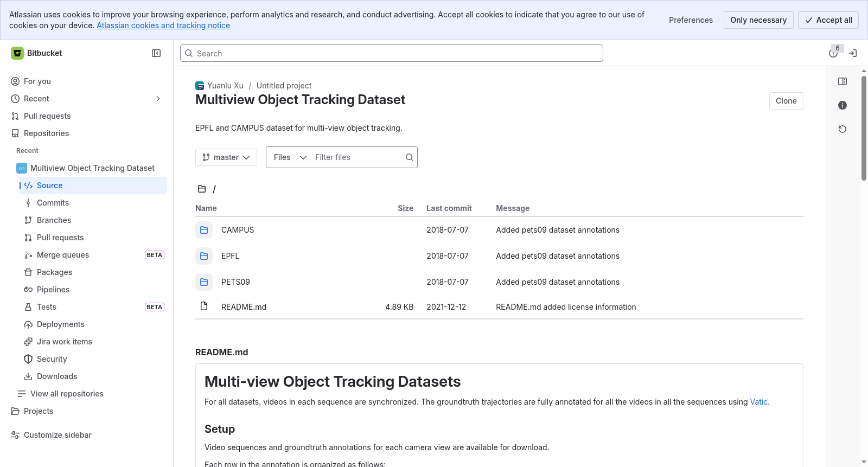Click the Clone button
Screen dimensions: 868x467
point(786,101)
